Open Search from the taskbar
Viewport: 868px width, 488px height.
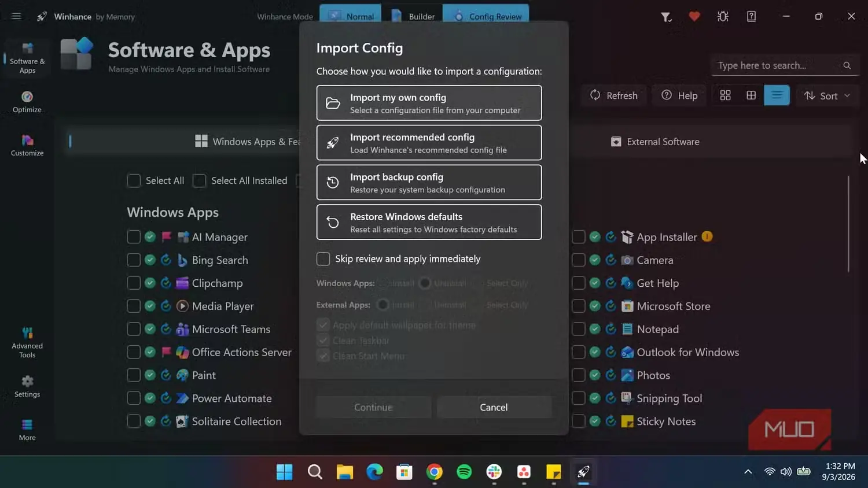[x=315, y=472]
